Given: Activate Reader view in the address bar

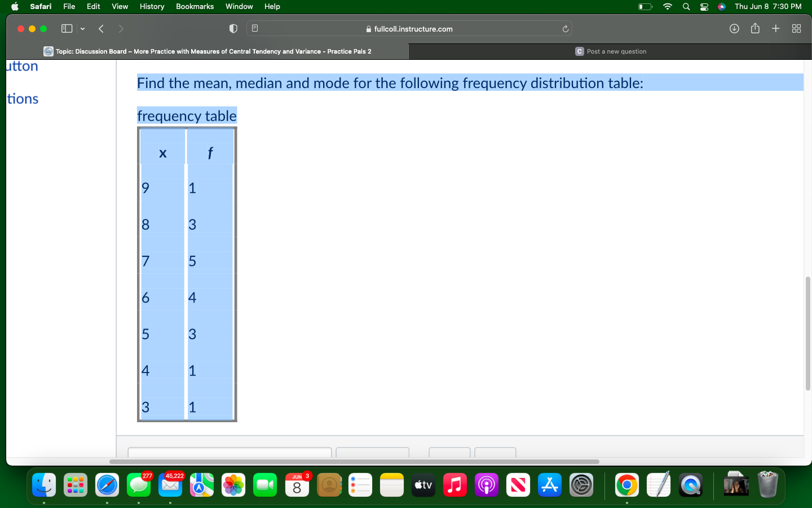Looking at the screenshot, I should (255, 28).
